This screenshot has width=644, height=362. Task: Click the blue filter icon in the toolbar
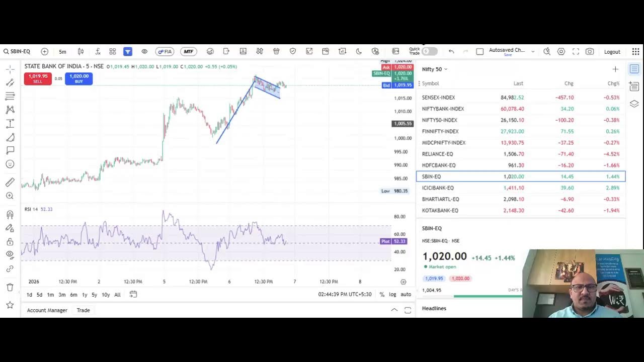click(x=128, y=51)
